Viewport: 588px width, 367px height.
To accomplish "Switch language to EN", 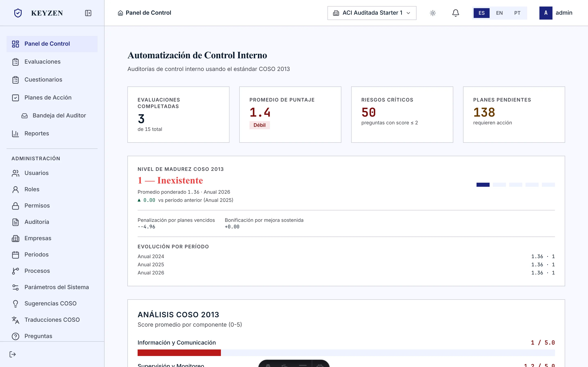I will click(499, 13).
